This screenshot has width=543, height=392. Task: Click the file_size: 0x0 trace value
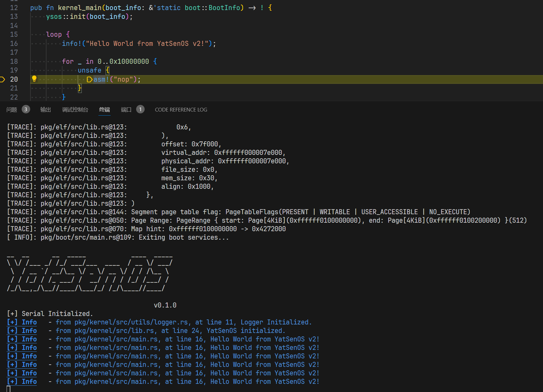[189, 170]
